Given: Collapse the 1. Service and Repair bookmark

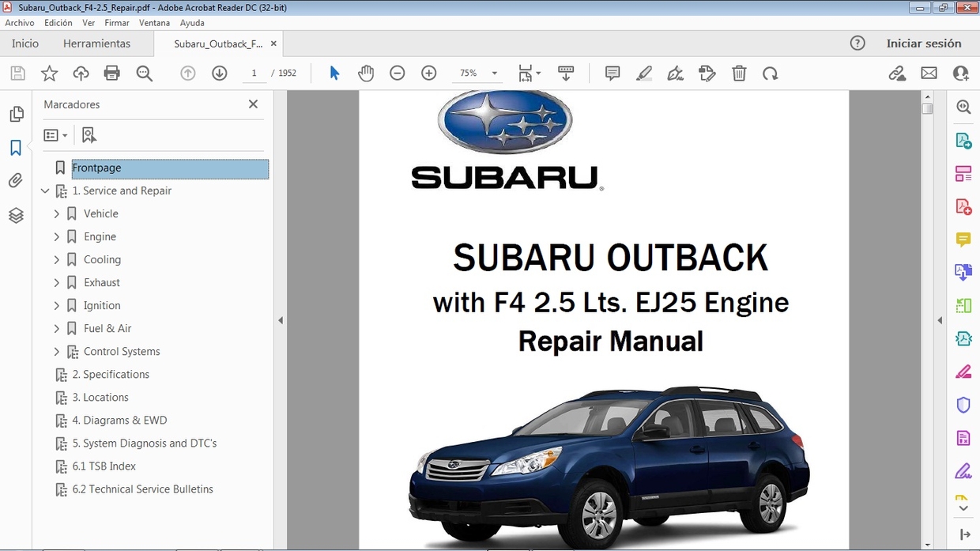Looking at the screenshot, I should click(x=45, y=191).
